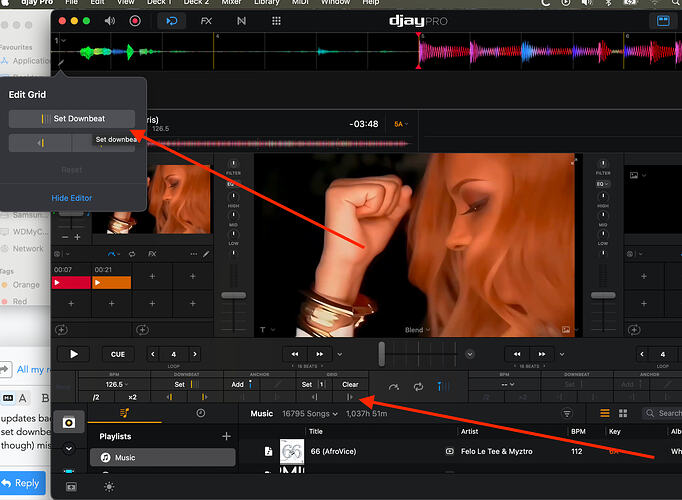Toggle the Automix icon in top toolbar
This screenshot has height=500, width=682.
click(x=172, y=21)
